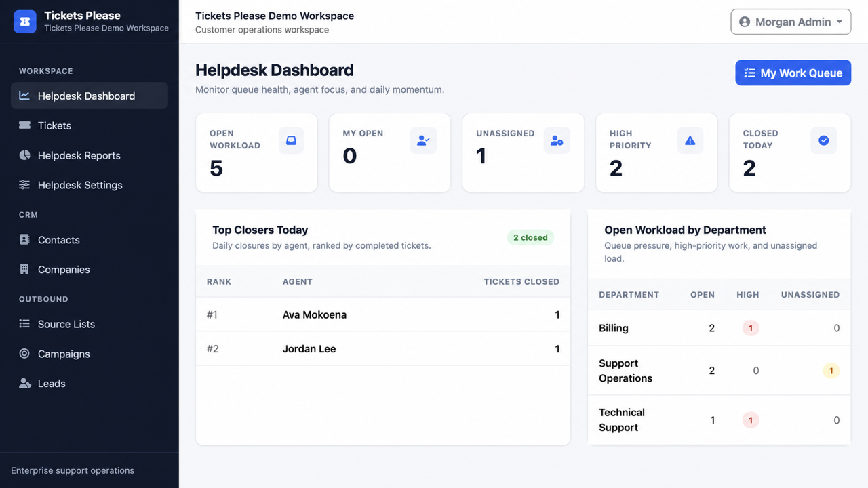Open Campaigns under Outbound
This screenshot has height=488, width=868.
pyautogui.click(x=90, y=354)
